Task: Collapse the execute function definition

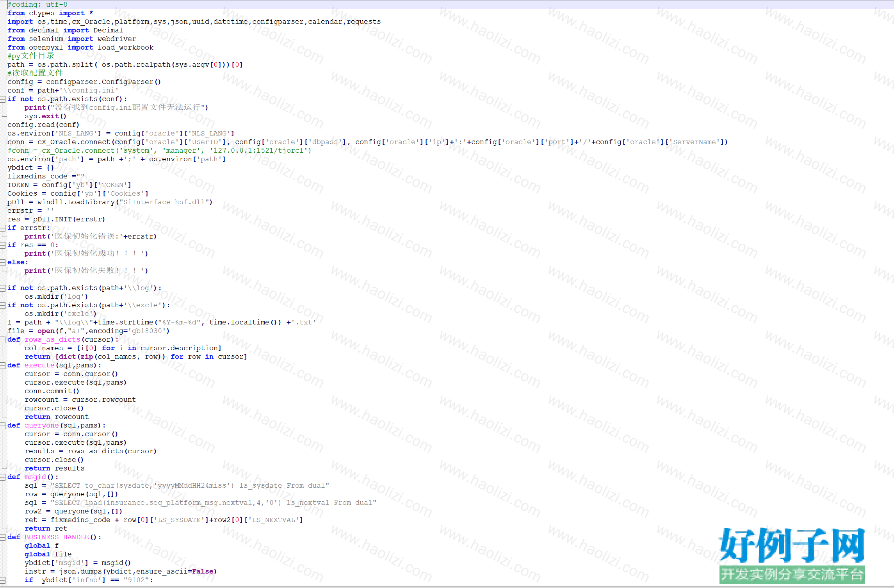Action: click(x=2, y=365)
